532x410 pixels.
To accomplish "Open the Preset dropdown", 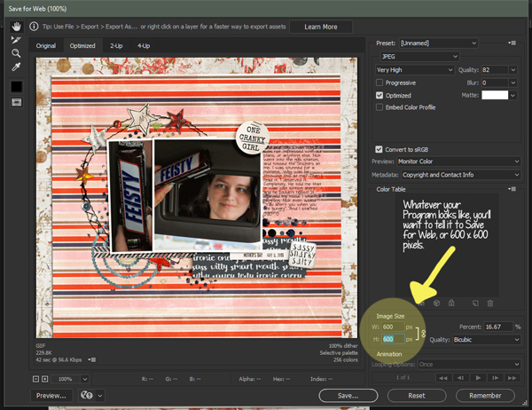I will [x=438, y=43].
